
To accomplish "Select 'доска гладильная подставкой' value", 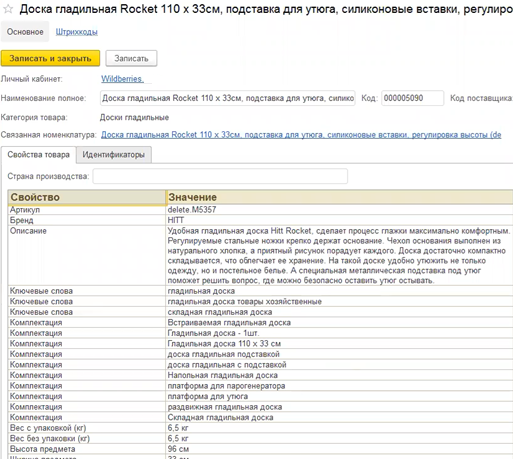I will pos(339,354).
